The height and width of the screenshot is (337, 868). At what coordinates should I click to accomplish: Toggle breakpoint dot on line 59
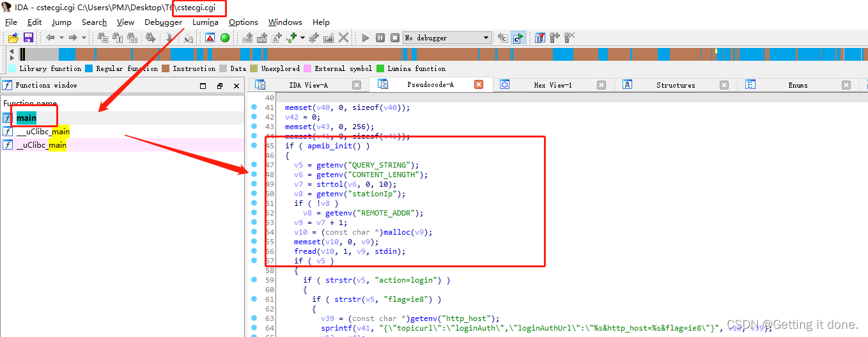point(254,280)
